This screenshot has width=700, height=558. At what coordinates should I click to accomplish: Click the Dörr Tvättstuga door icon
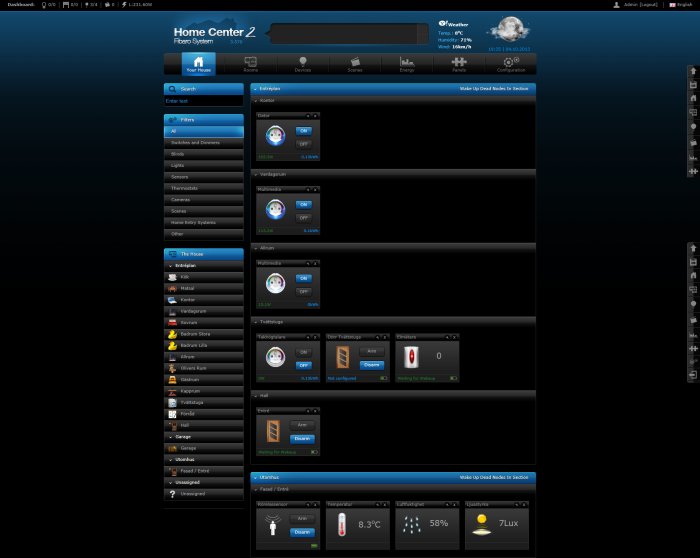(343, 358)
